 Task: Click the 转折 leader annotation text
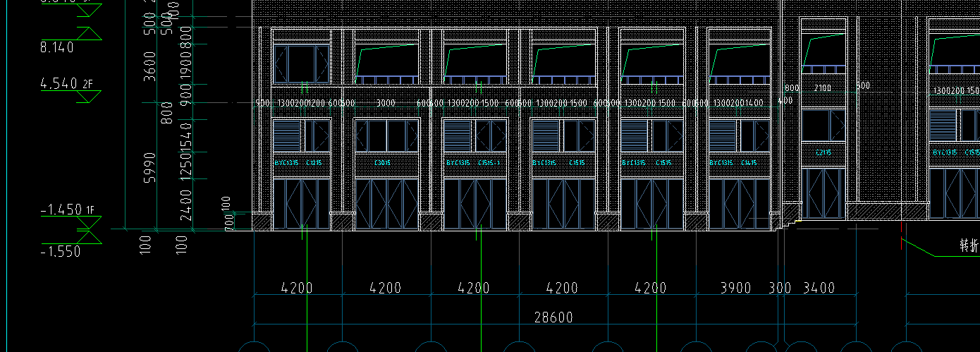point(969,246)
